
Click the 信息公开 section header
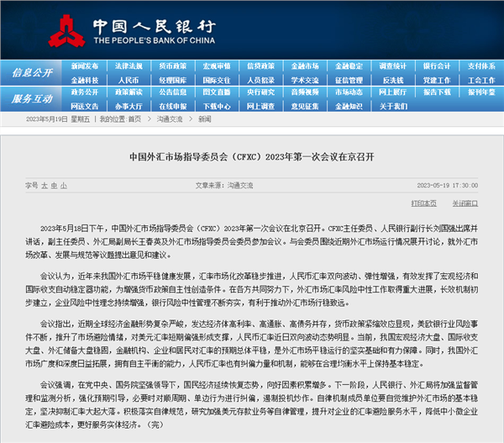click(34, 73)
